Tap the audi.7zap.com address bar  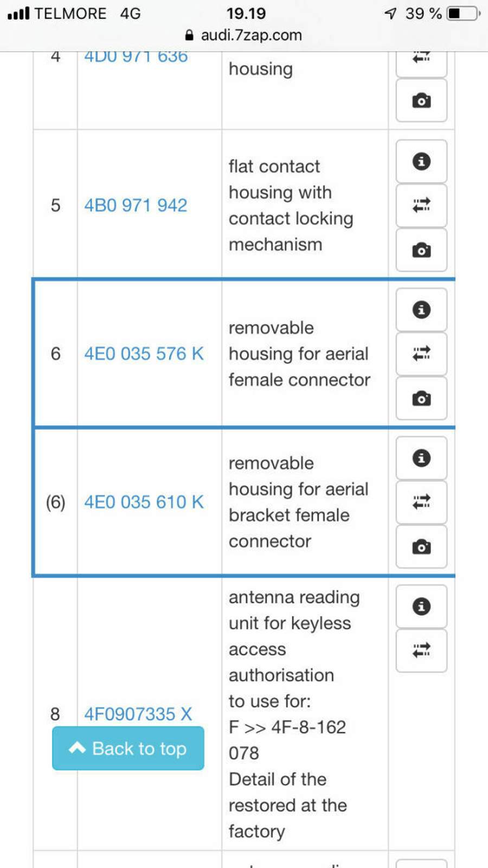click(x=244, y=35)
